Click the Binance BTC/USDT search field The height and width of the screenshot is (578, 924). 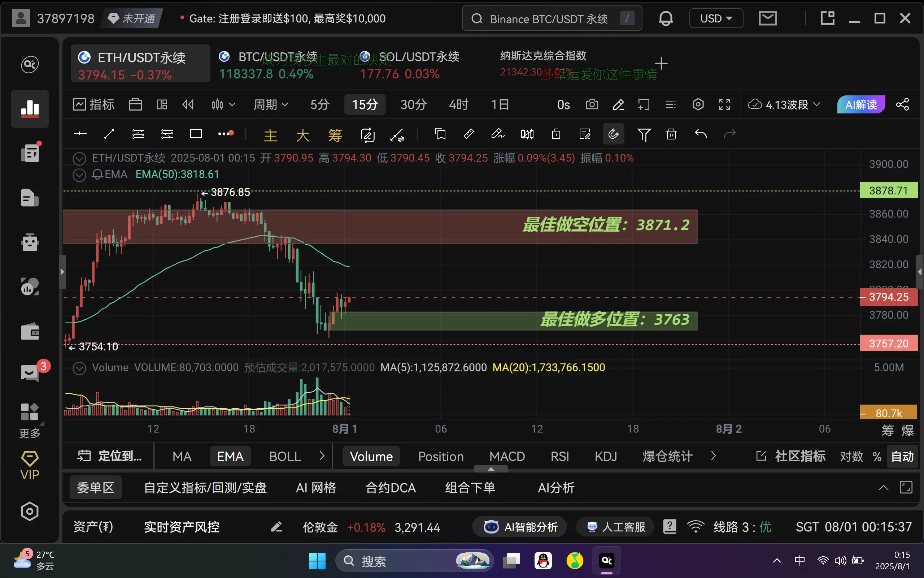click(552, 18)
